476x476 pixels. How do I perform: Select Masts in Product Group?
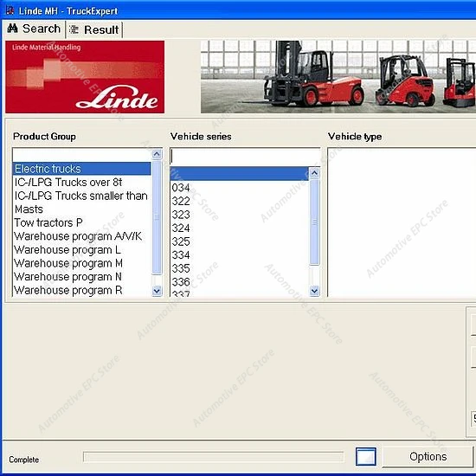[81, 209]
